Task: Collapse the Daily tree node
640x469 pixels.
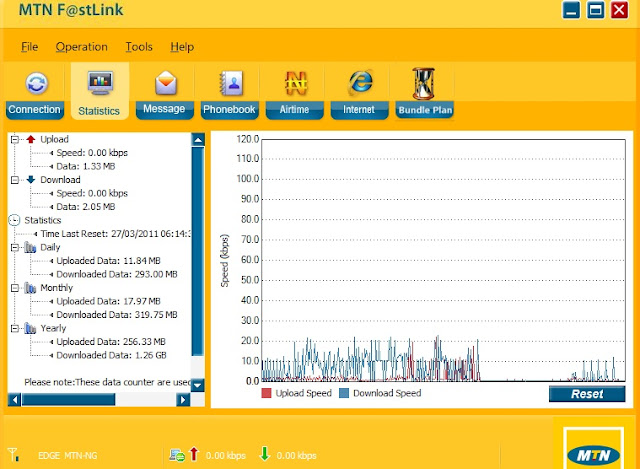Action: [x=15, y=247]
